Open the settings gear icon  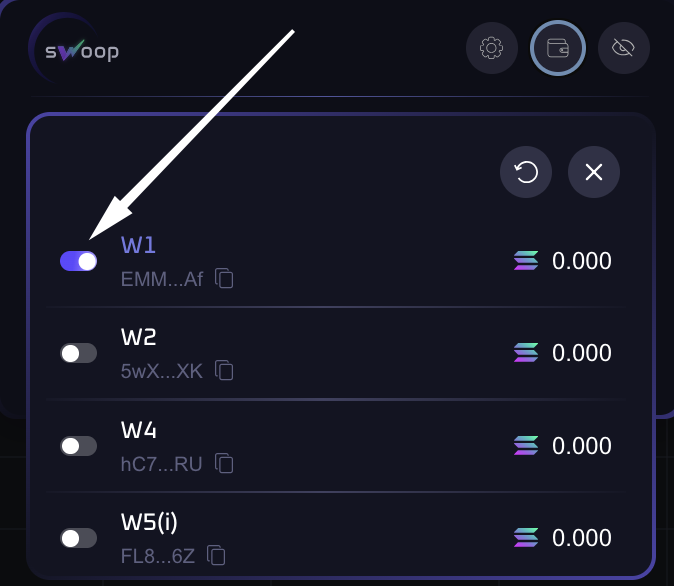tap(491, 48)
